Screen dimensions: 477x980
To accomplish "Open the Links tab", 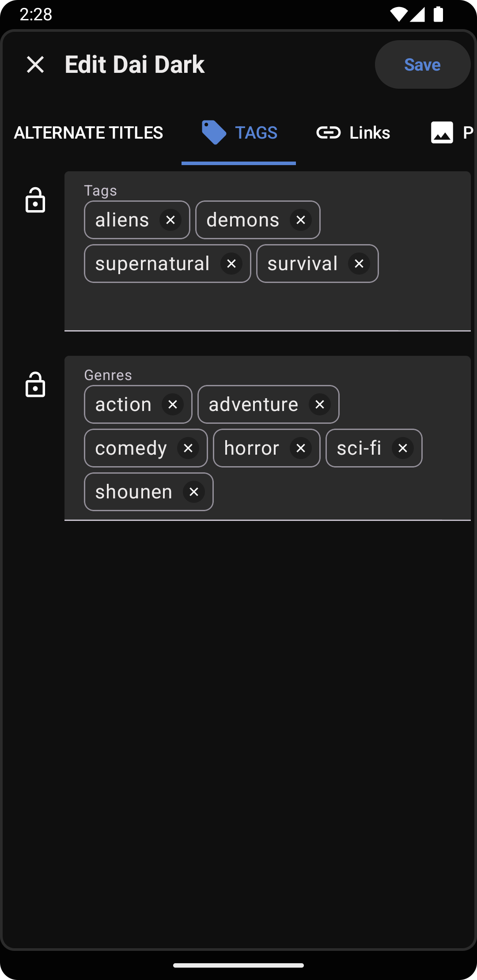I will click(x=353, y=132).
